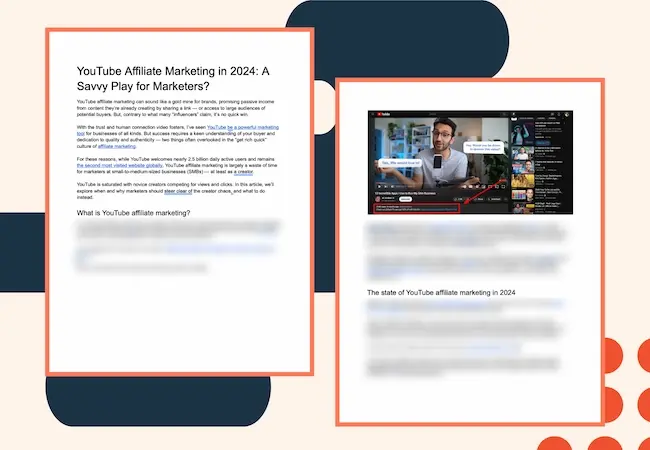This screenshot has width=650, height=450.
Task: Click the red-outlined affiliate link box
Action: pyautogui.click(x=415, y=210)
